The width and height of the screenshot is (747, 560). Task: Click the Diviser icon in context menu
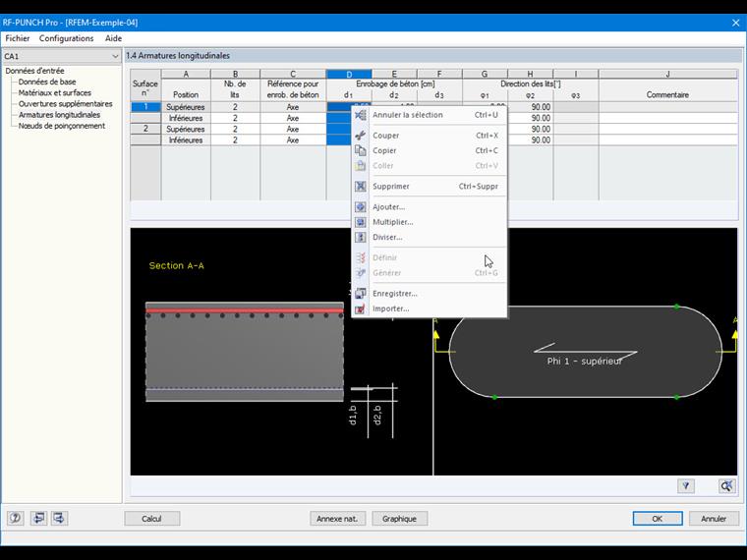361,237
